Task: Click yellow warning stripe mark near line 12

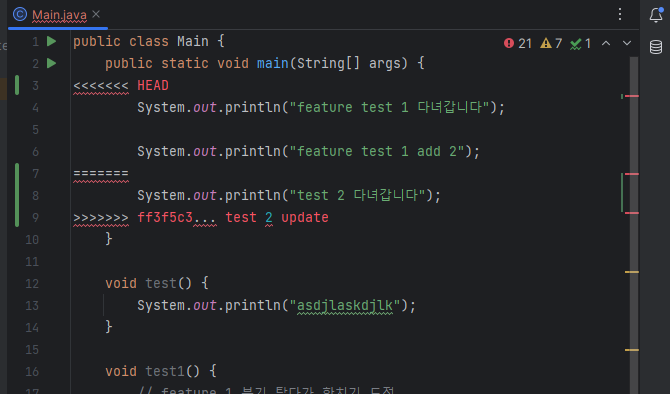Action: (x=632, y=272)
